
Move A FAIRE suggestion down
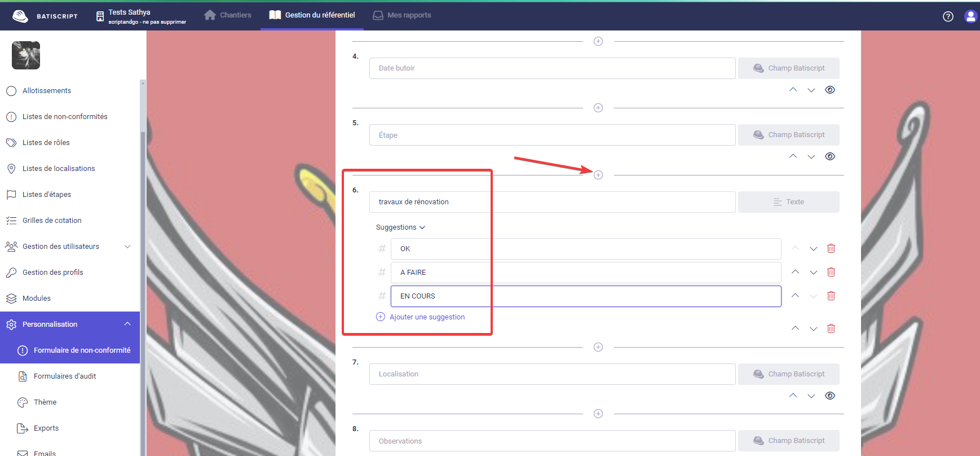point(814,273)
